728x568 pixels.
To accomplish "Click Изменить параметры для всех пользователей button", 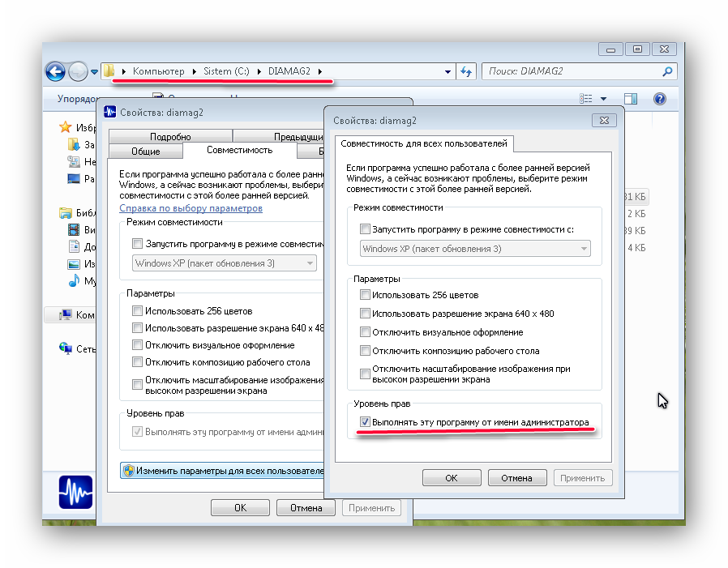I will pyautogui.click(x=222, y=471).
